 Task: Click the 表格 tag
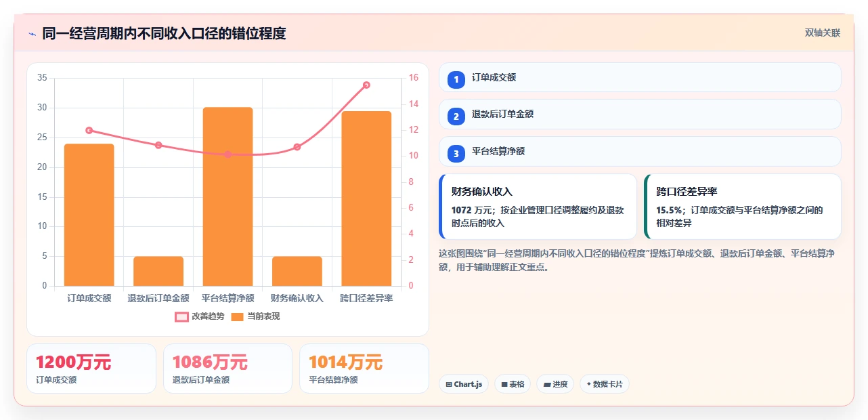click(513, 384)
